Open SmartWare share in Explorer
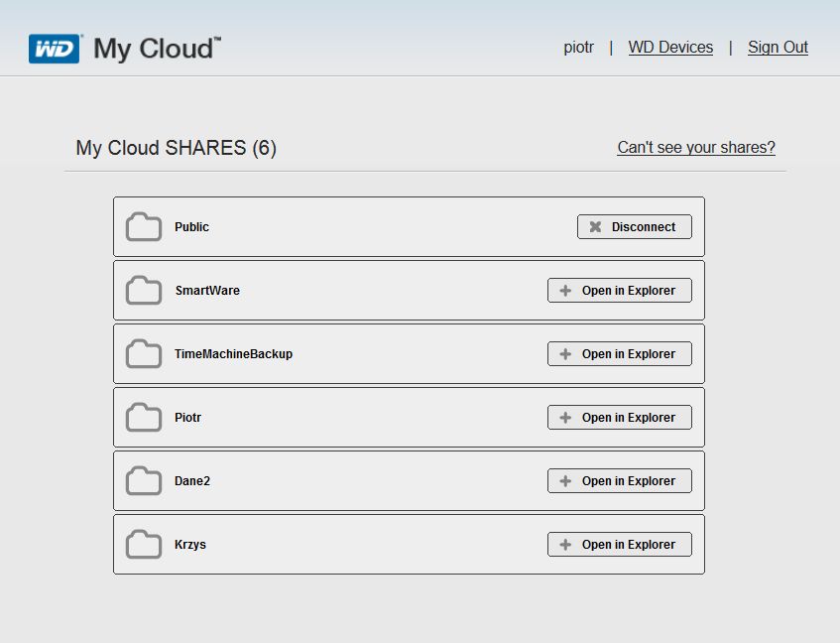 (619, 291)
